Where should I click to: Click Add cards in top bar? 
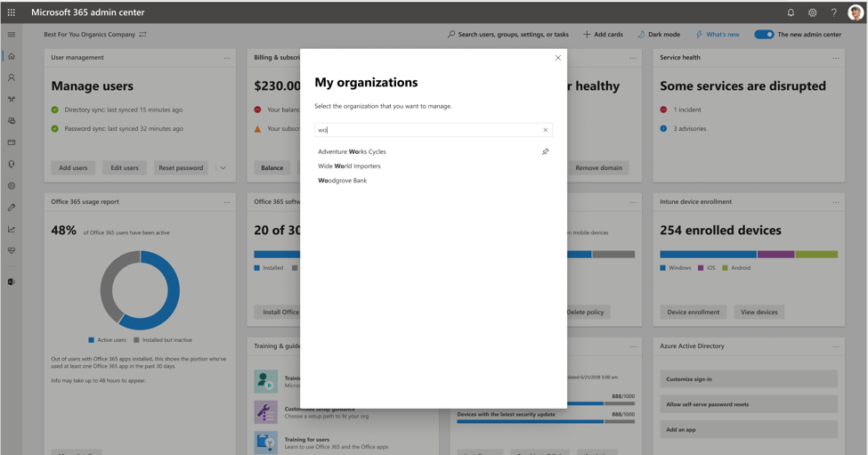coord(603,35)
